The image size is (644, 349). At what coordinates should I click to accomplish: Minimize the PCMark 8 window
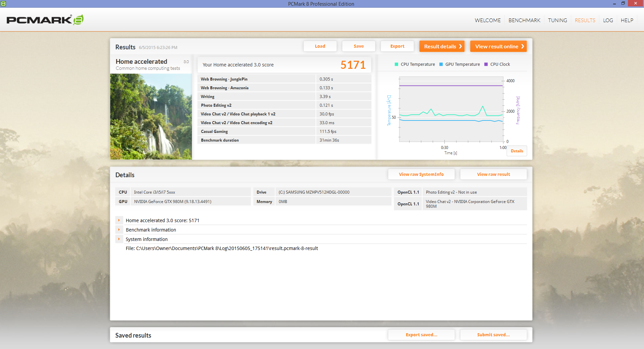pos(614,4)
